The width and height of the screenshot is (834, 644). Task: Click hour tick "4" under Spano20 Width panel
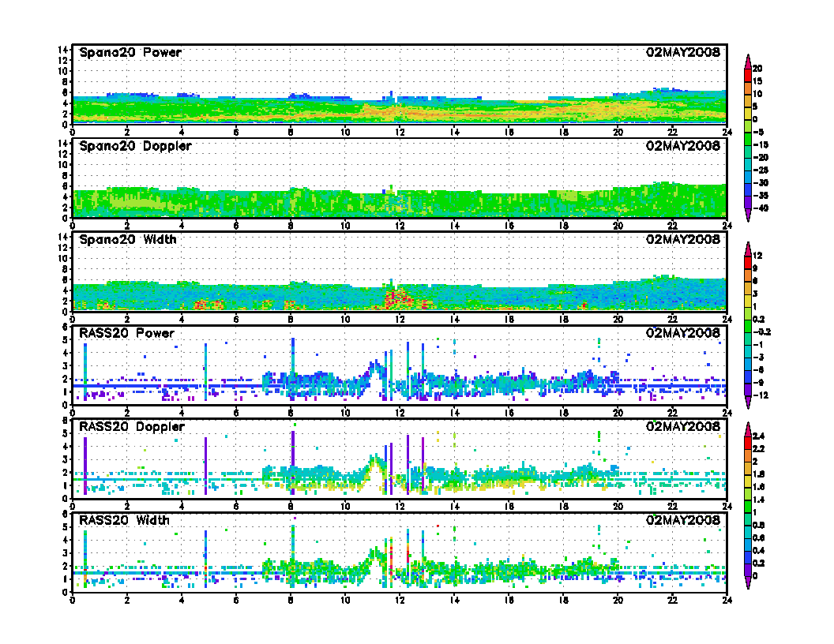[182, 320]
